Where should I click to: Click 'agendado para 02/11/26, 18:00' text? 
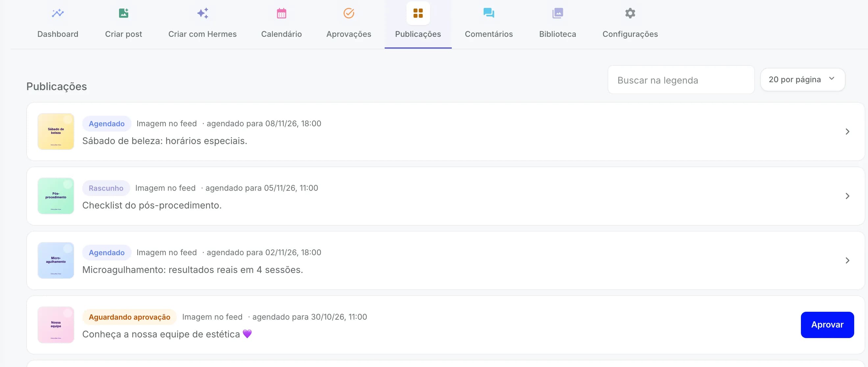click(264, 253)
